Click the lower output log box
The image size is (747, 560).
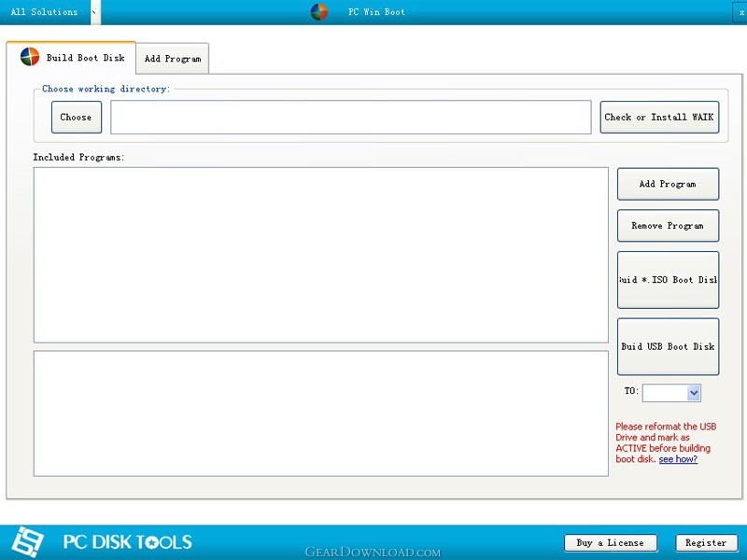[x=320, y=413]
